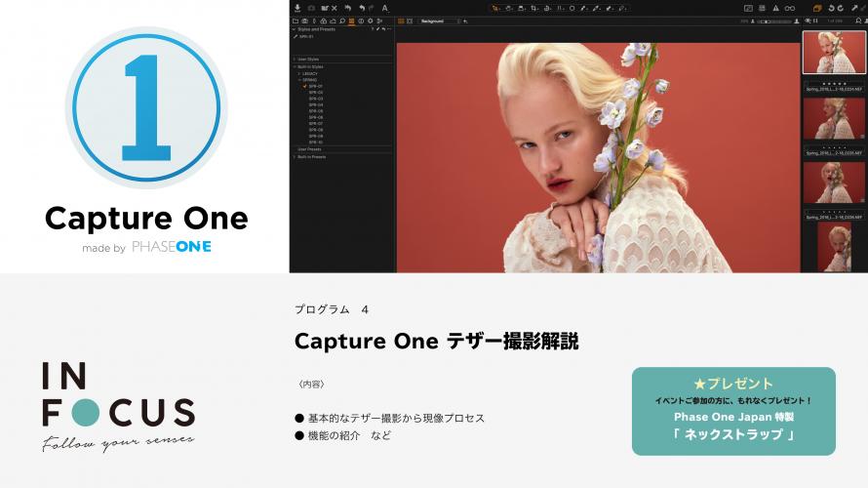Screen dimensions: 868x488
Task: Click the '基本的なテザー撮影から現像プロセス' bullet text
Action: coord(396,418)
